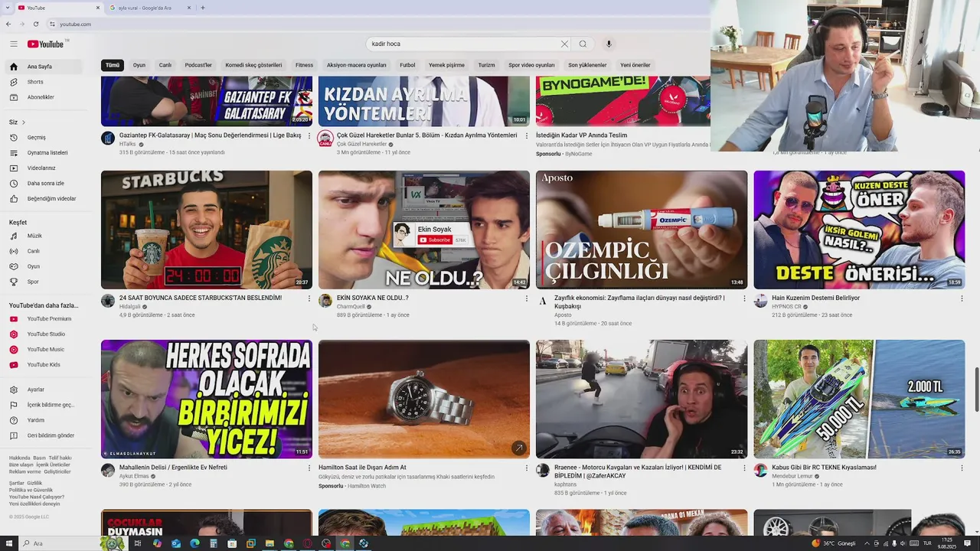Open external link icon on Hamilton ad
Image resolution: width=980 pixels, height=551 pixels.
pyautogui.click(x=518, y=448)
